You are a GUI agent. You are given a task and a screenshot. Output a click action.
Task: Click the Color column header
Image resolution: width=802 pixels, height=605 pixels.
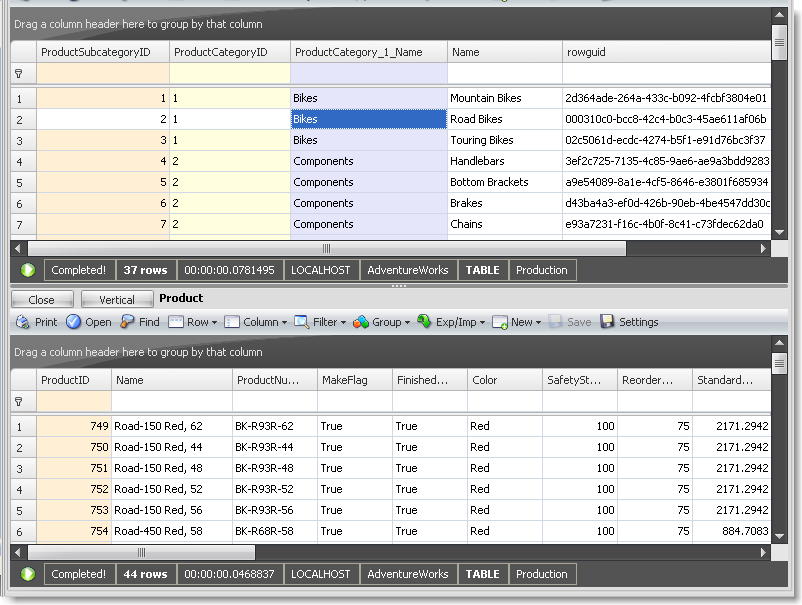[505, 380]
